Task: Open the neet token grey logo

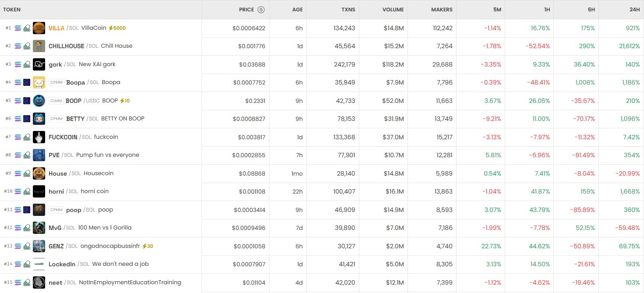Action: click(39, 282)
